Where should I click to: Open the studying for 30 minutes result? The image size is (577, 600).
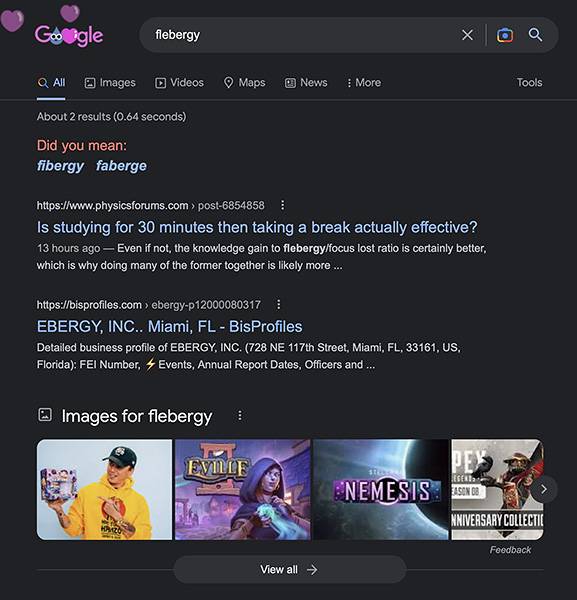[257, 227]
